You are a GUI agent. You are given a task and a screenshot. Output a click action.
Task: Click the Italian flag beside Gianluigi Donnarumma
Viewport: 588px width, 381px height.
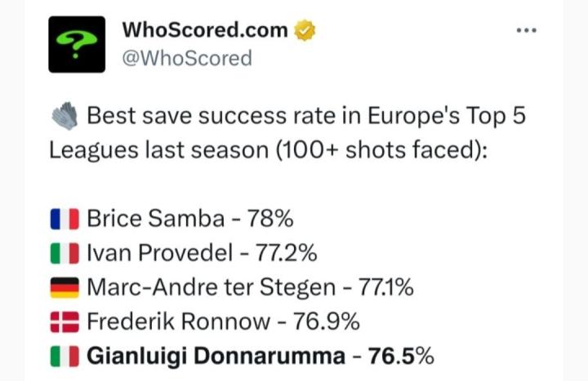click(64, 357)
